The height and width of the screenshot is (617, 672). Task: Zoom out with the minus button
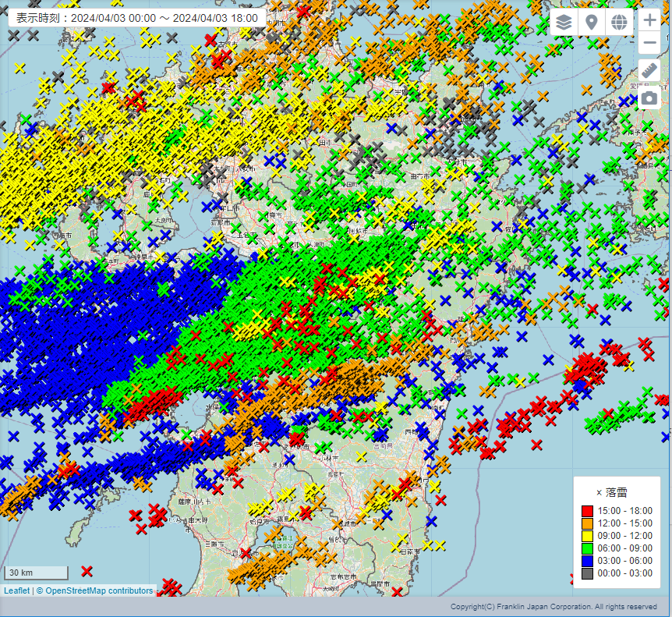[649, 42]
